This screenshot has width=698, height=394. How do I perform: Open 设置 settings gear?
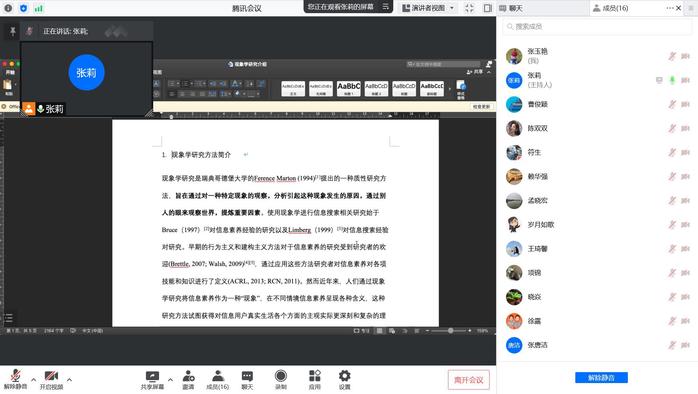pyautogui.click(x=345, y=376)
